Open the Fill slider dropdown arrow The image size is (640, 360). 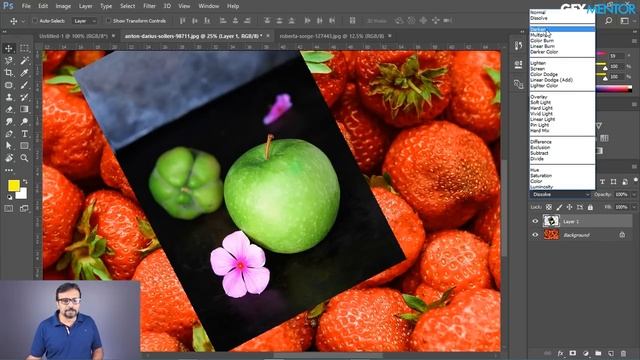coord(634,207)
